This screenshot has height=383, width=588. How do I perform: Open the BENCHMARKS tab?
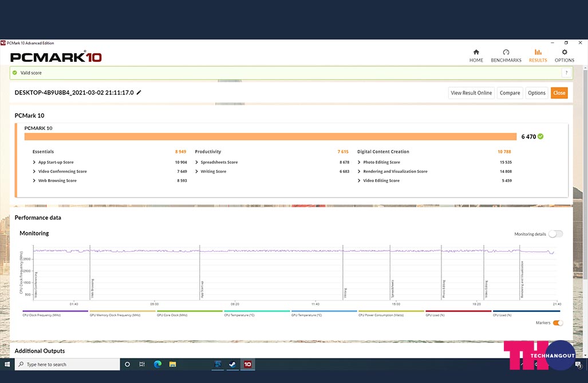(x=506, y=56)
